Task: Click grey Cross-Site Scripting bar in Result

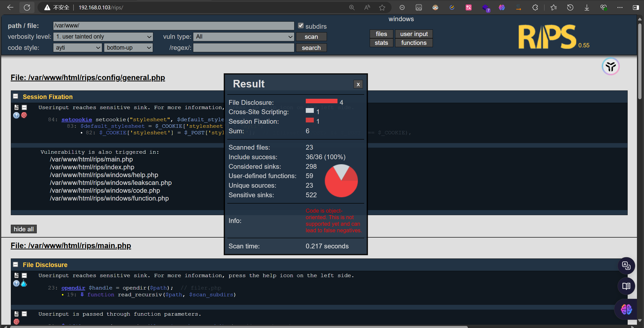Action: [310, 111]
